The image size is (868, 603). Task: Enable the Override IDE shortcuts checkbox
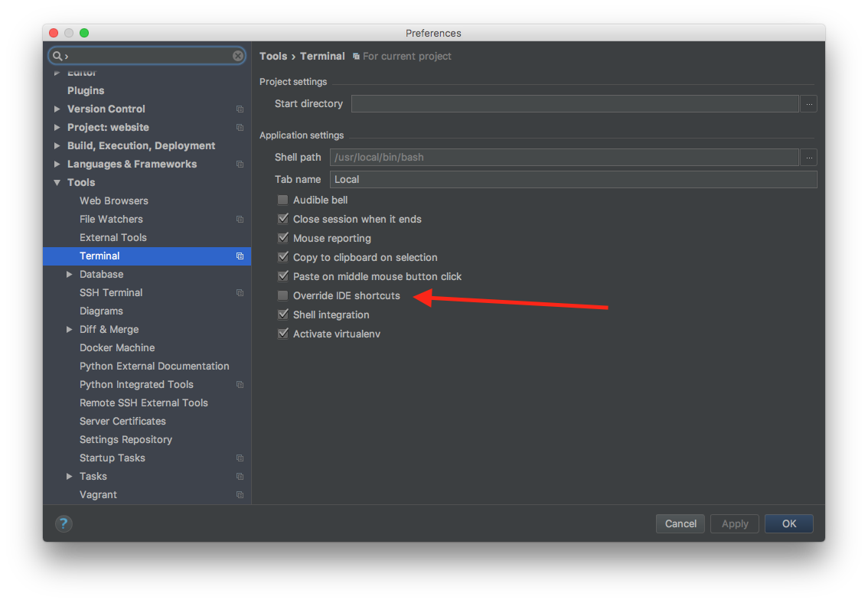pos(283,295)
